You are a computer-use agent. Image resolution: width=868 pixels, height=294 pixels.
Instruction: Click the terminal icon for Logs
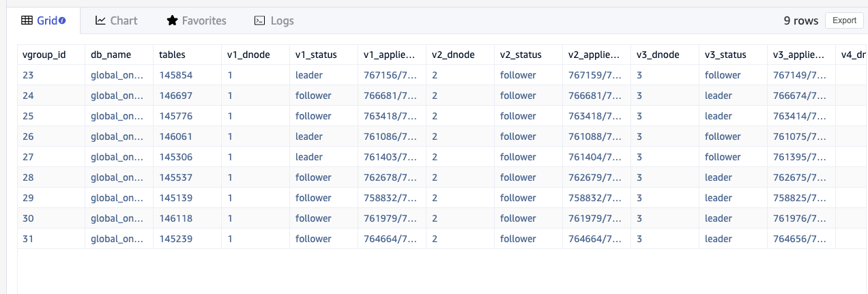coord(259,20)
